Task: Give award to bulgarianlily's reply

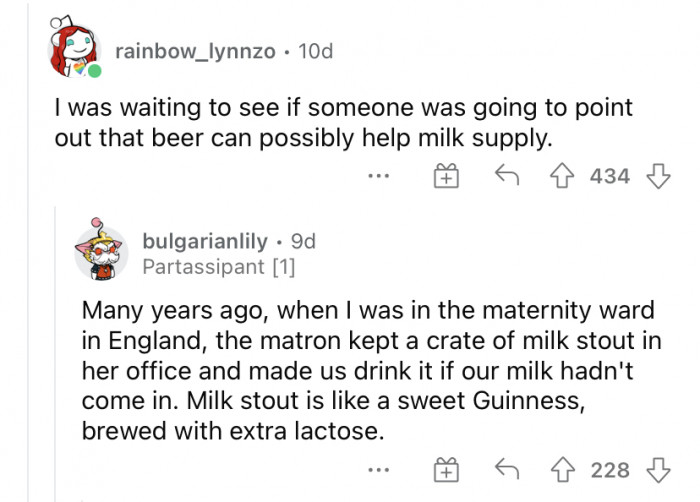Action: coord(445,470)
